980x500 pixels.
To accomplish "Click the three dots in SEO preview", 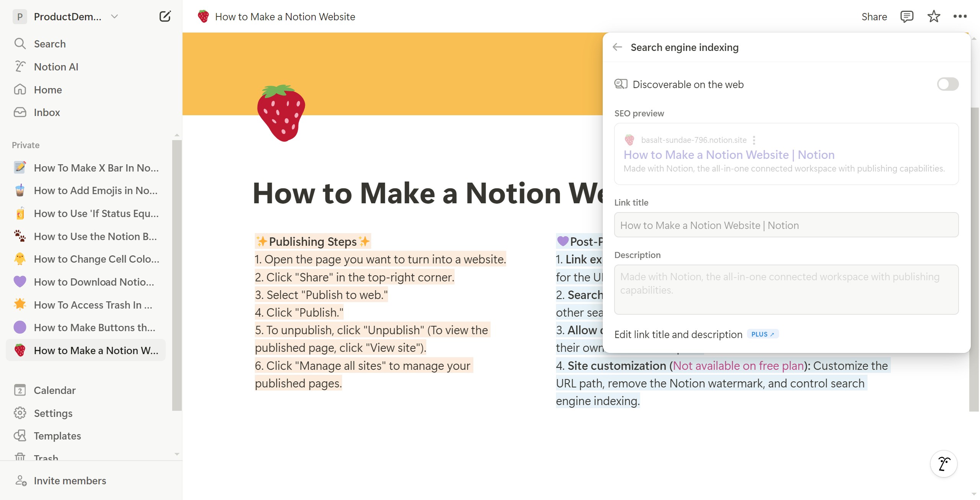I will click(754, 140).
